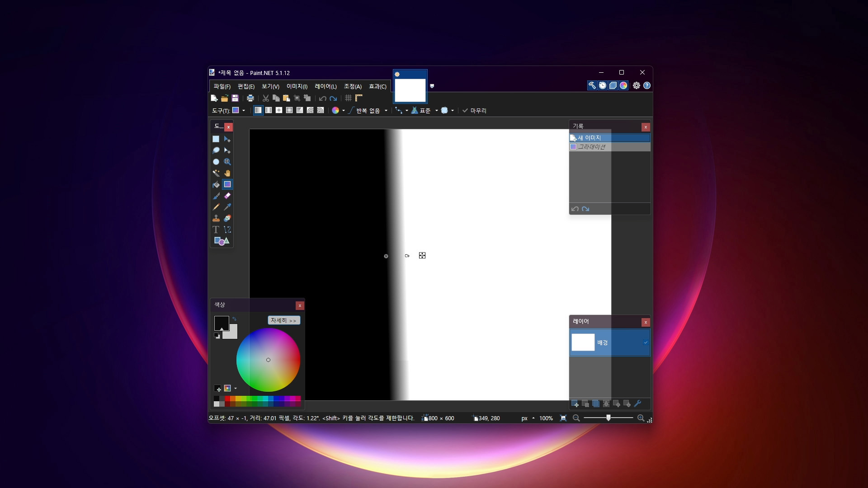Viewport: 868px width, 488px height.
Task: Open the 편집(E) menu
Action: point(246,86)
